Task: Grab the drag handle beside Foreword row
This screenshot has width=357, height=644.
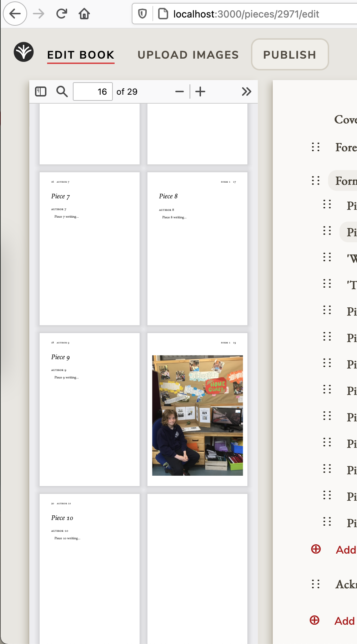Action: [316, 147]
